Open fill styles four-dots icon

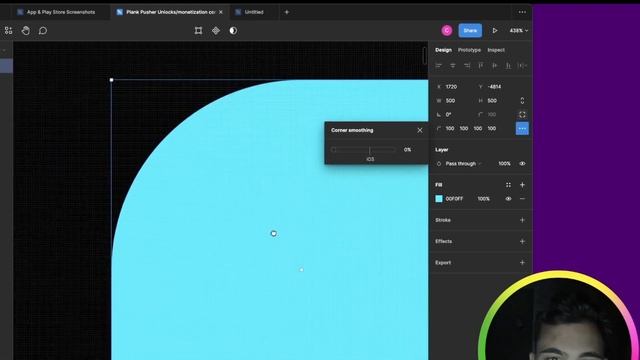click(508, 185)
